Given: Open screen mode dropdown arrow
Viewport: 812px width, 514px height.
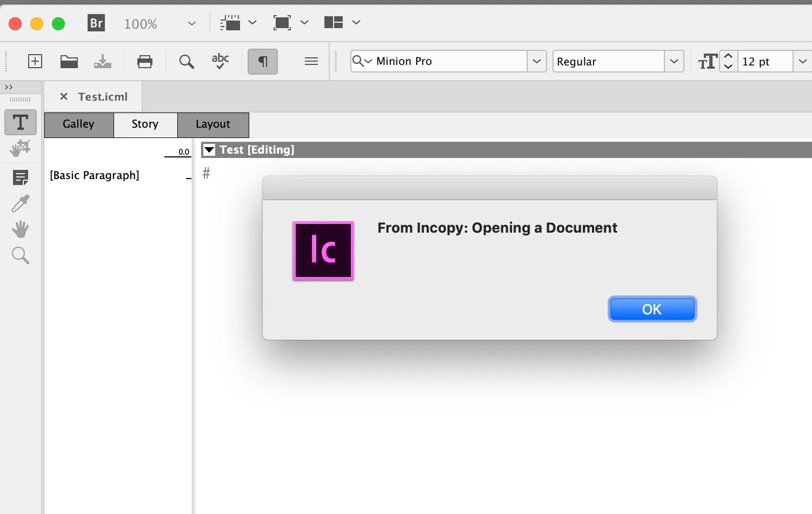Looking at the screenshot, I should click(304, 23).
